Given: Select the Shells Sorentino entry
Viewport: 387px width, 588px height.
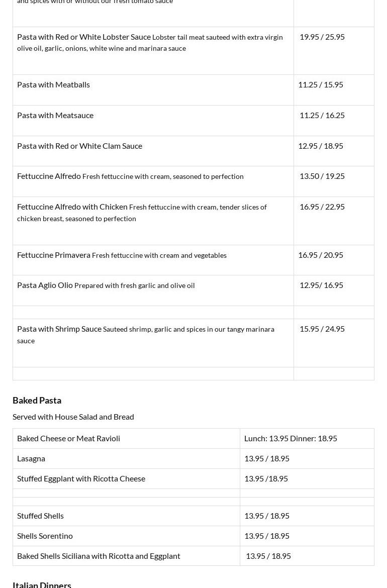Looking at the screenshot, I should (45, 536).
